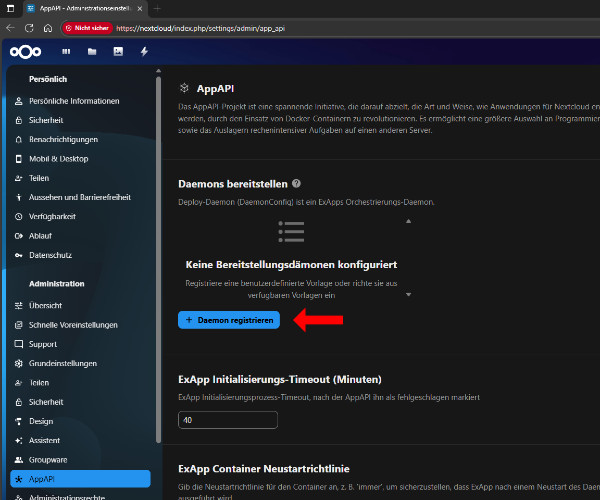Open the Activity lightning bolt icon
600x500 pixels.
(144, 51)
